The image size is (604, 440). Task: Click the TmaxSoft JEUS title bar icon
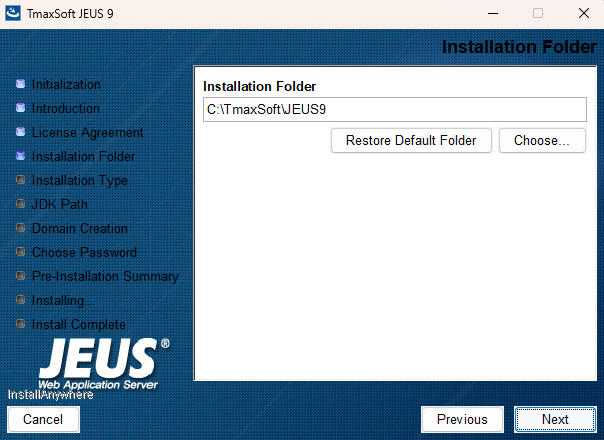[14, 14]
